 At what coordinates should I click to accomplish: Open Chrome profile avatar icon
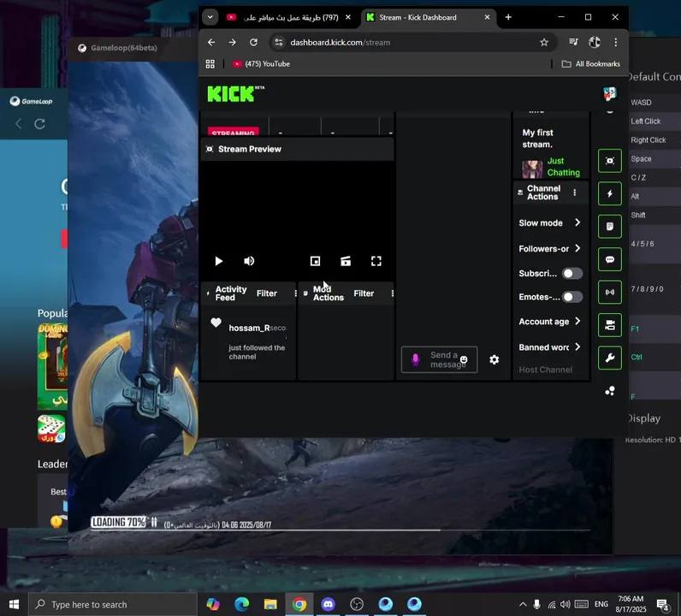tap(595, 42)
